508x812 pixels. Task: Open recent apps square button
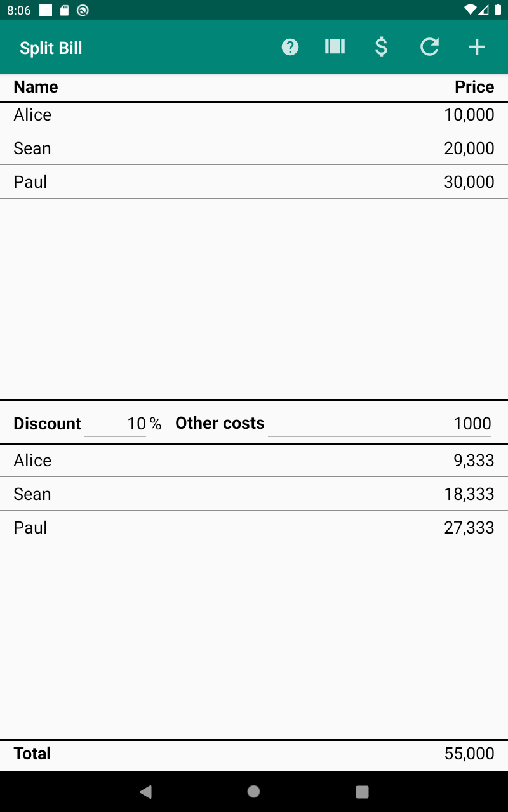point(362,791)
